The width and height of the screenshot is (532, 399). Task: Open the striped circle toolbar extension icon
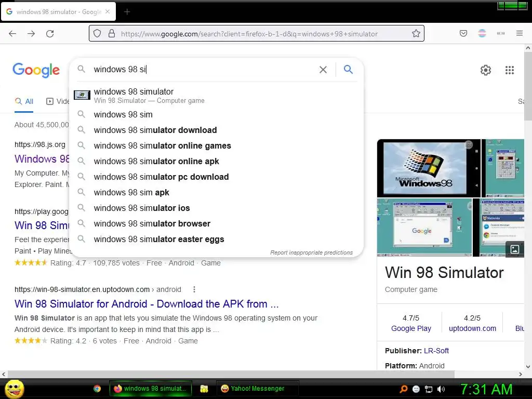[482, 33]
